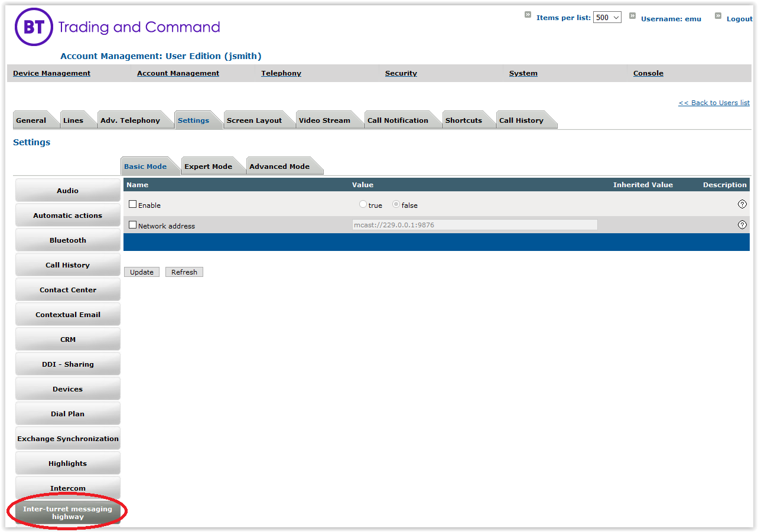The image size is (758, 532).
Task: Open the Audio settings category
Action: [x=68, y=191]
